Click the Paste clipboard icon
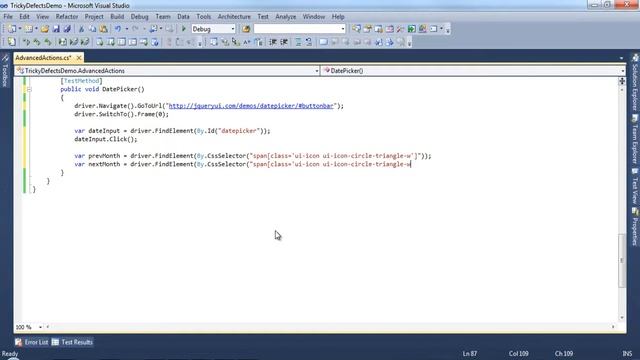The width and height of the screenshot is (640, 360). pos(104,29)
